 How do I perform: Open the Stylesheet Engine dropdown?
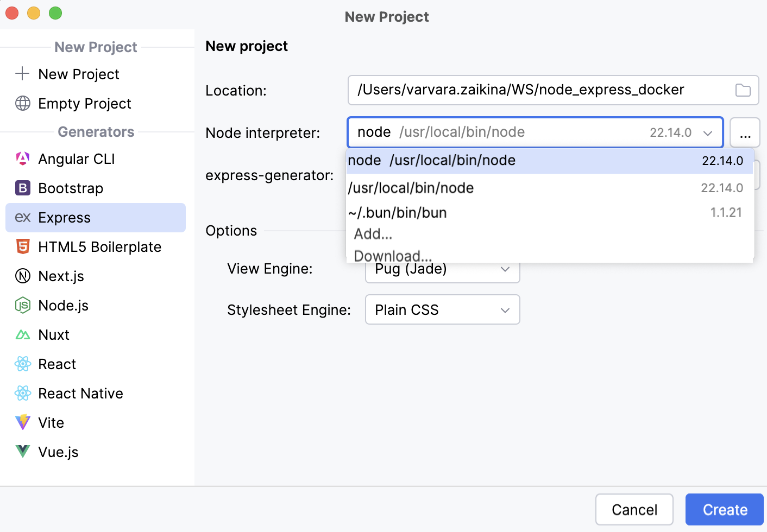[505, 309]
